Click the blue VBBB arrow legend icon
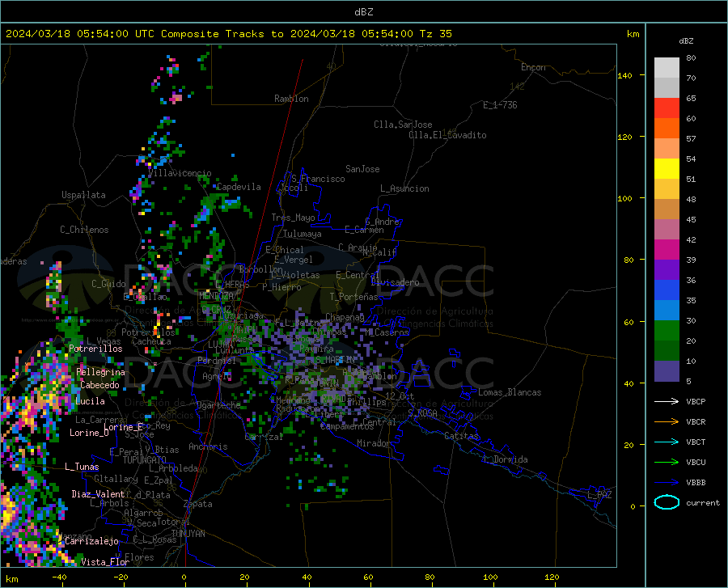This screenshot has width=728, height=588. tap(667, 483)
